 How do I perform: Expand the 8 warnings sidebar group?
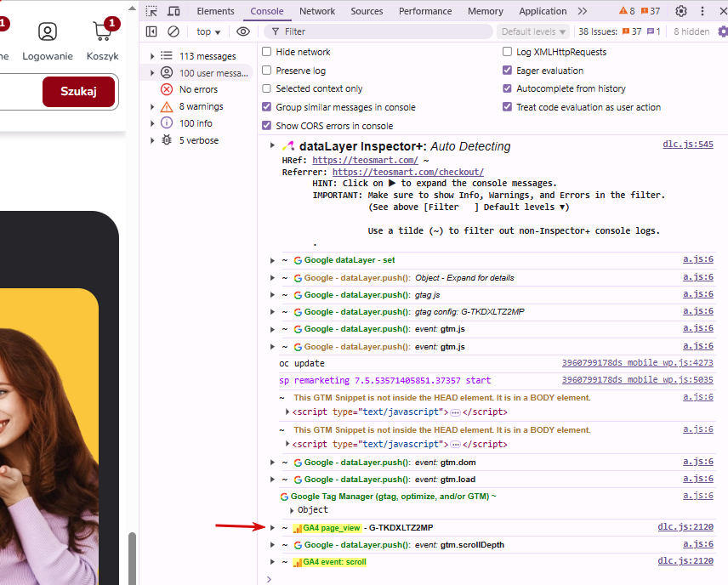tap(152, 107)
